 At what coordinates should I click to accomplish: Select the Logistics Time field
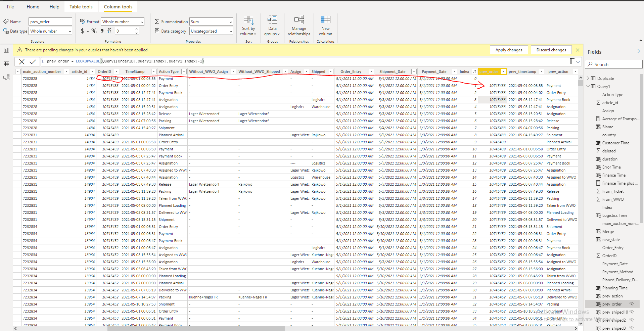pos(615,216)
